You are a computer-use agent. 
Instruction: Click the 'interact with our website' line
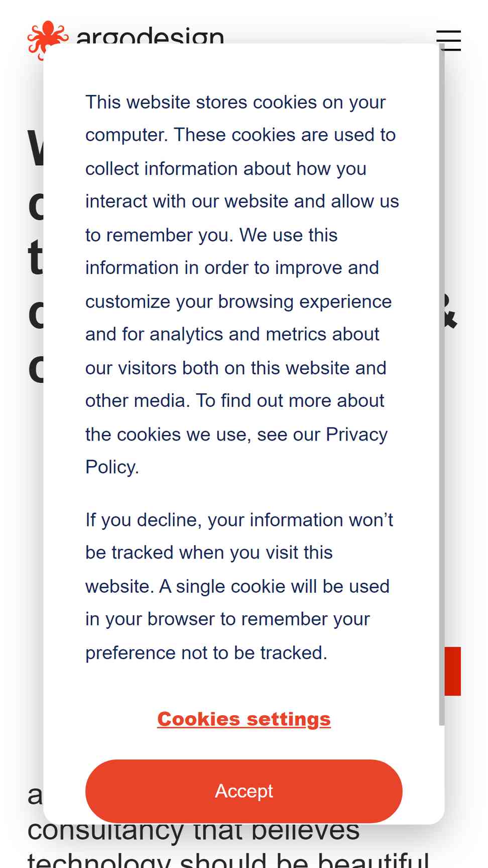(x=242, y=201)
